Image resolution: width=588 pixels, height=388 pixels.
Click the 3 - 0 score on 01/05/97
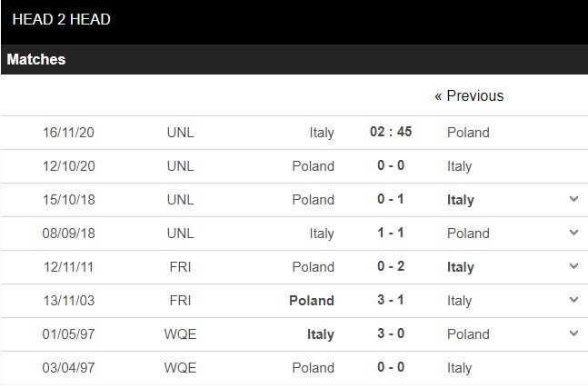391,333
